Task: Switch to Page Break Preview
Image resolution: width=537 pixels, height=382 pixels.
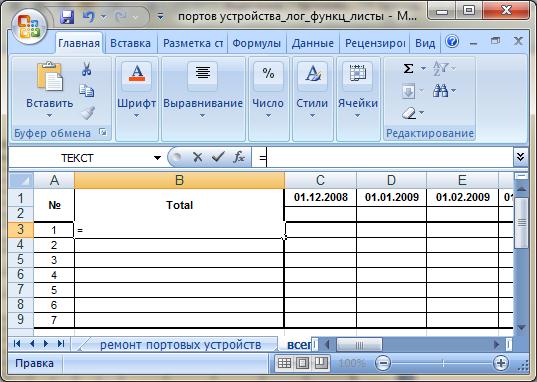Action: click(x=321, y=363)
